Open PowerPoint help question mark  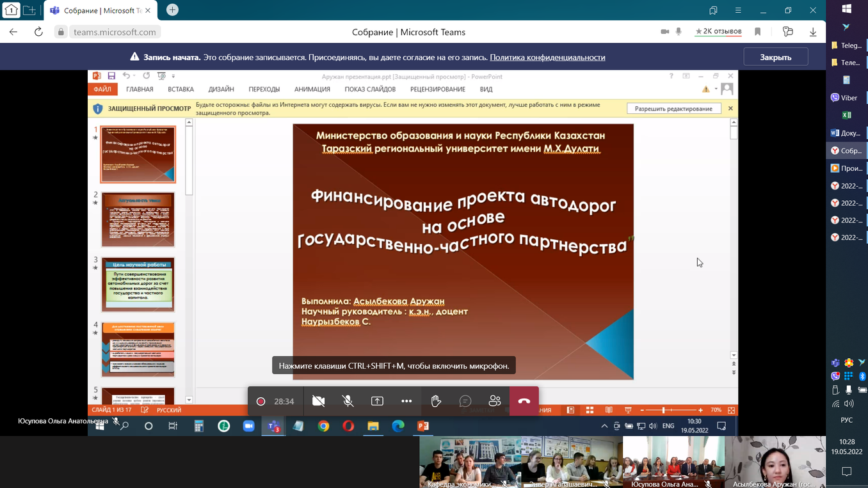tap(671, 76)
